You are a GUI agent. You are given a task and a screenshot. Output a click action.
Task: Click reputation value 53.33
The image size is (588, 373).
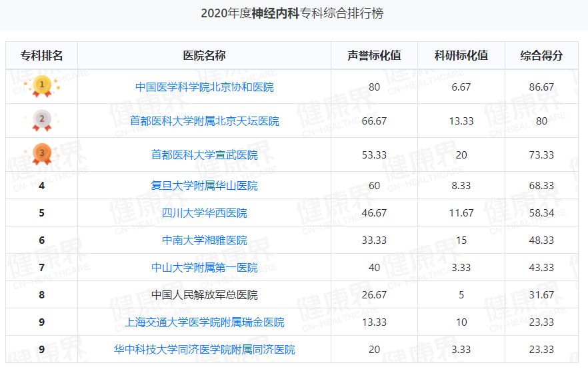374,155
